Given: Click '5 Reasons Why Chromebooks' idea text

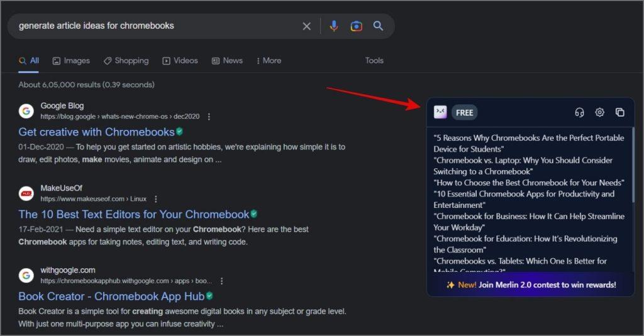Looking at the screenshot, I should click(x=528, y=144).
